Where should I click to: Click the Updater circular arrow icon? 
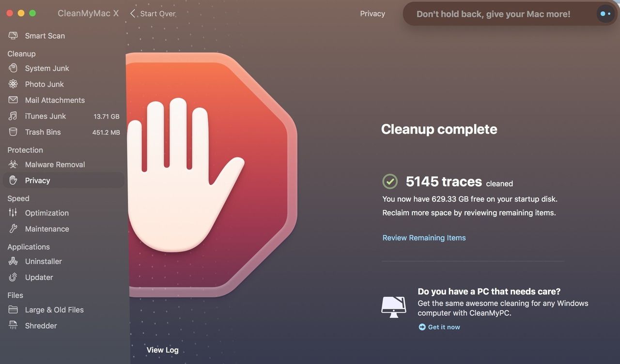click(13, 277)
